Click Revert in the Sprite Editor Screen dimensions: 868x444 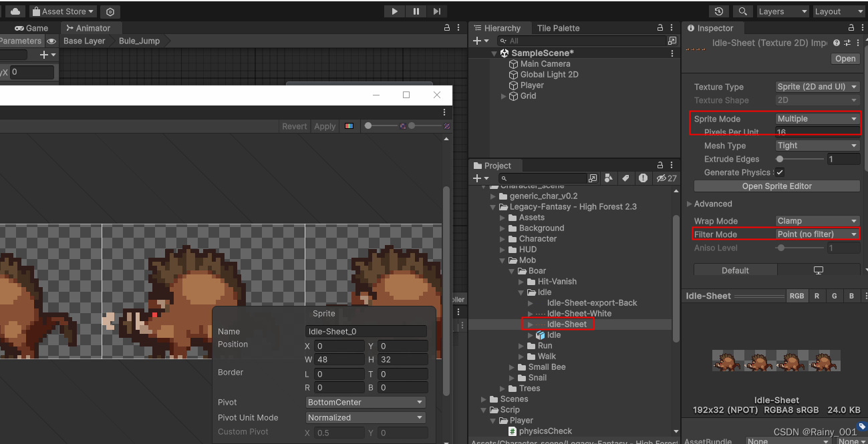click(x=295, y=126)
